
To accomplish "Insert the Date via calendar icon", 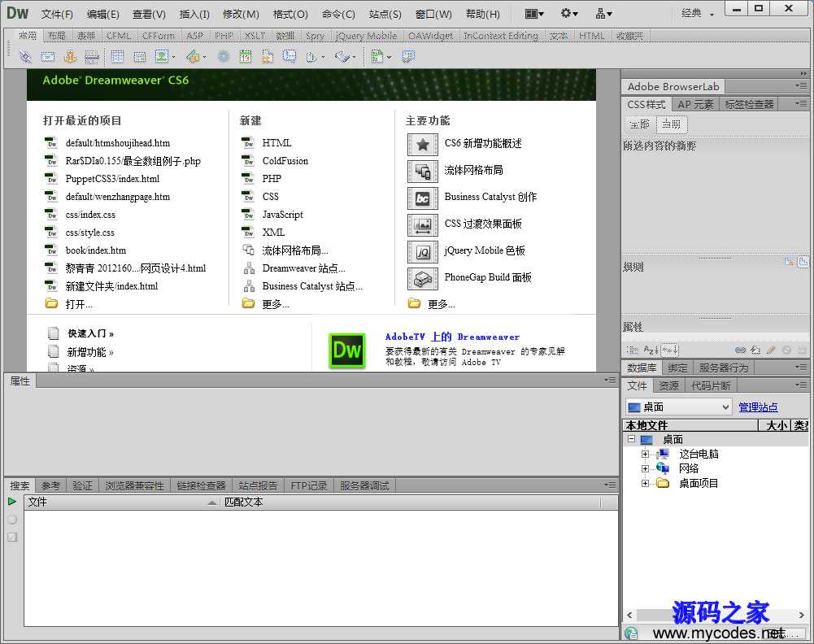I will (x=246, y=57).
